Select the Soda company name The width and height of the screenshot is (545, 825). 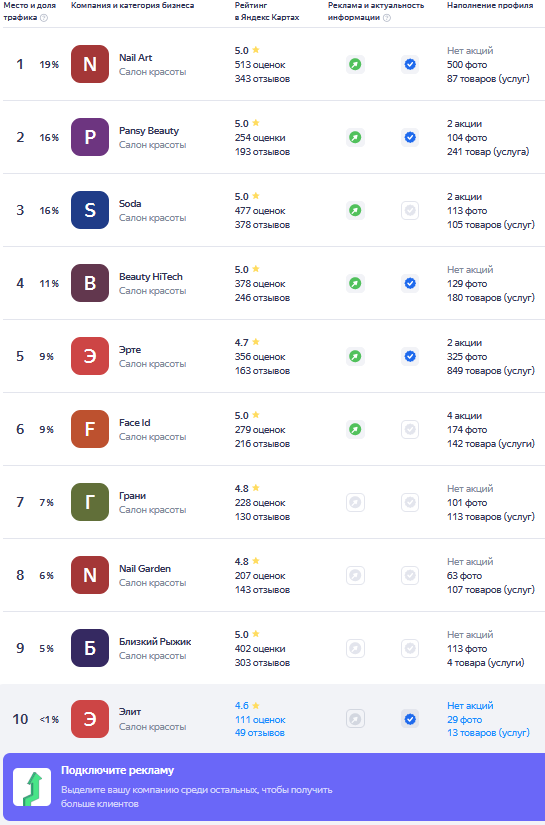[x=130, y=204]
